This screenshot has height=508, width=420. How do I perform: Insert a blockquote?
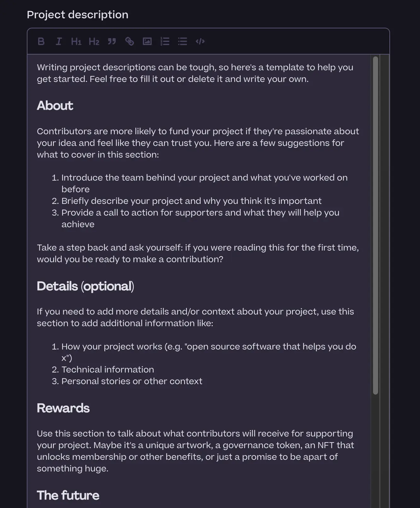pos(112,41)
